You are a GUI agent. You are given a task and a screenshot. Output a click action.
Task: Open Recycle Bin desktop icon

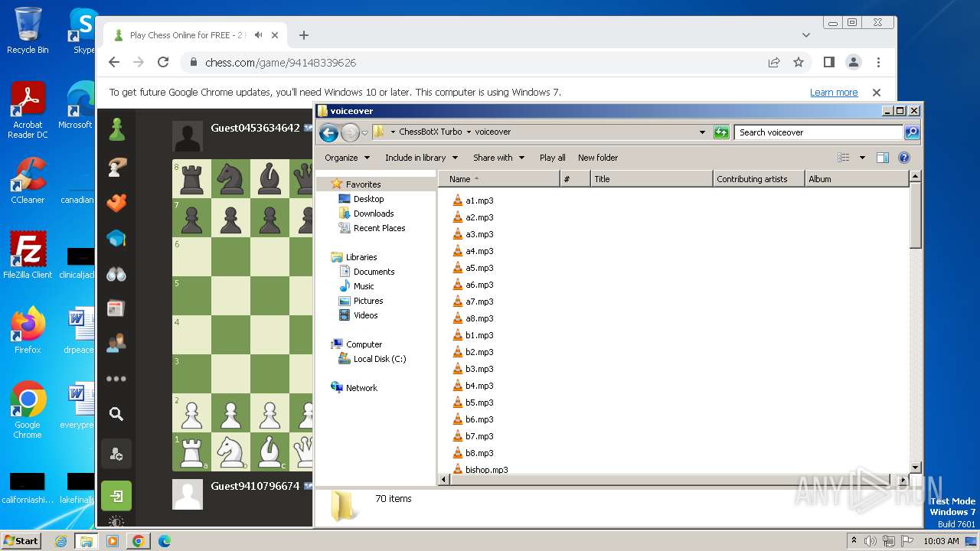(x=28, y=31)
